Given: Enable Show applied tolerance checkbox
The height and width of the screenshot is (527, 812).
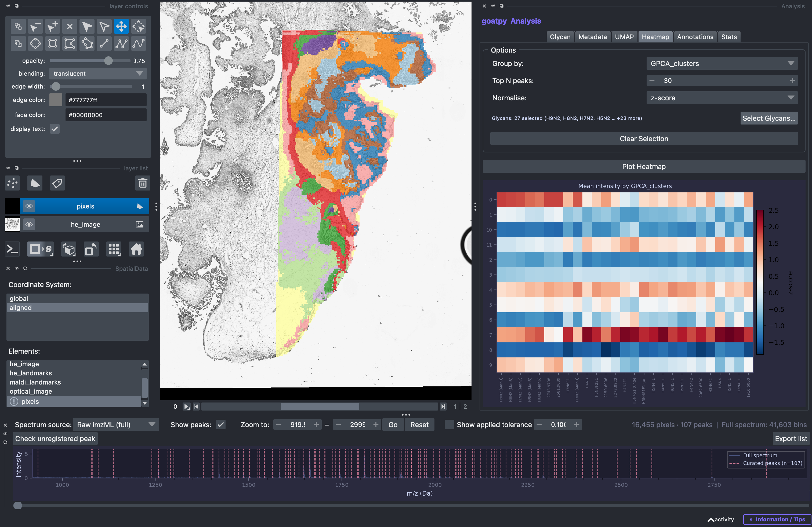Looking at the screenshot, I should (449, 425).
